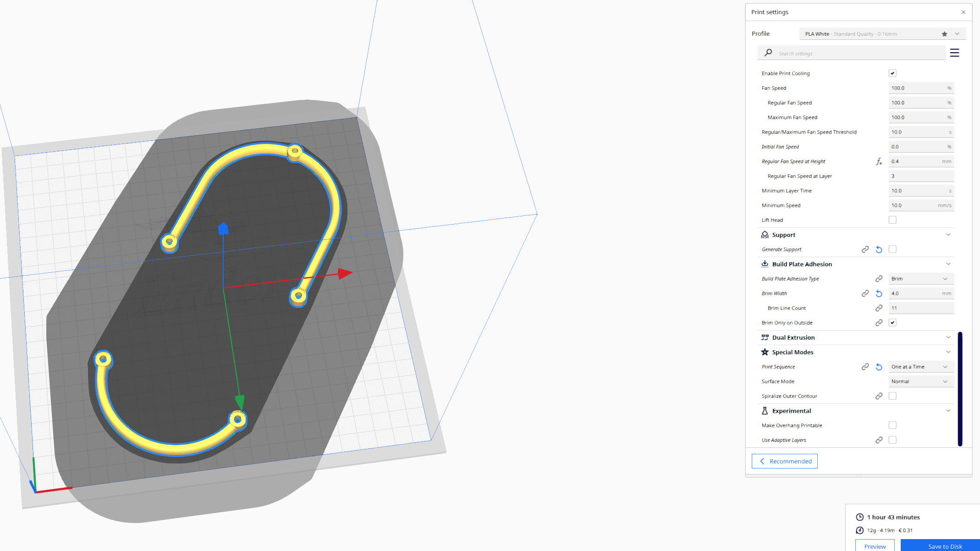
Task: Click the fx icon beside Regular Fan Speed at Height
Action: tap(879, 161)
